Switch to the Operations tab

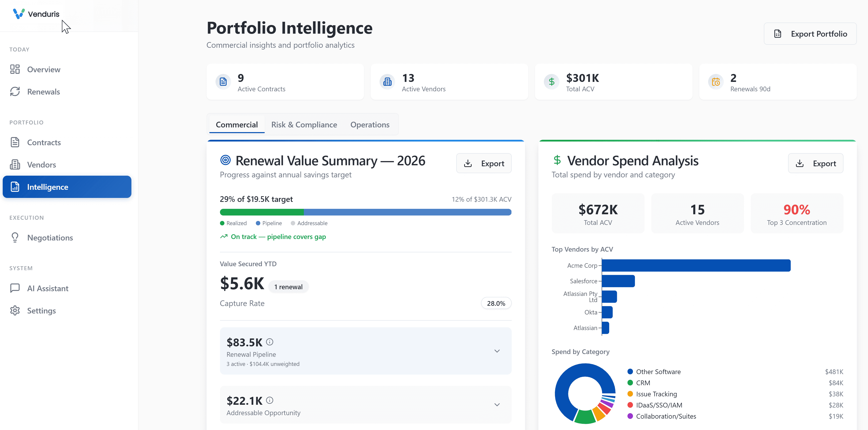370,125
